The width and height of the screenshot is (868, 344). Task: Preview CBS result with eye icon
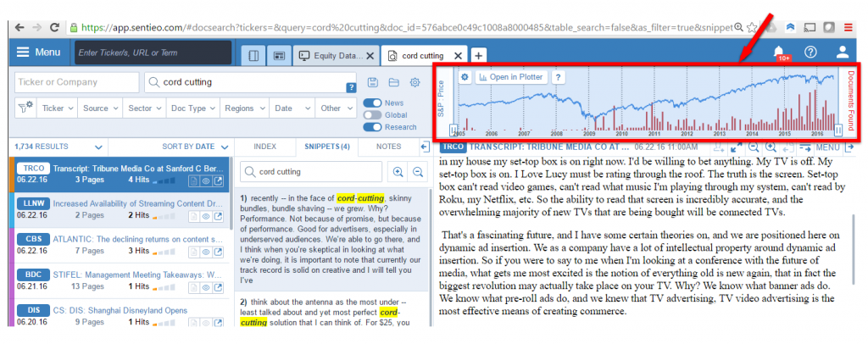[206, 252]
